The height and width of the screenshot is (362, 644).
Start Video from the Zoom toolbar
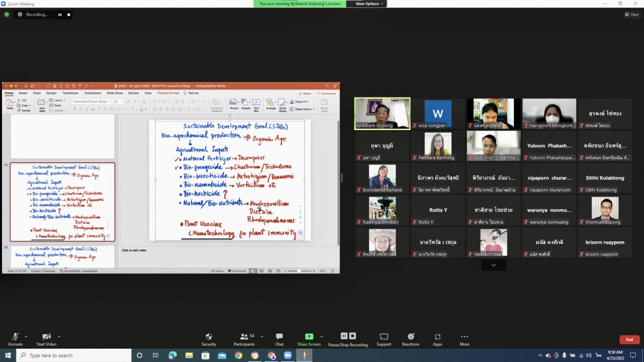pos(46,337)
